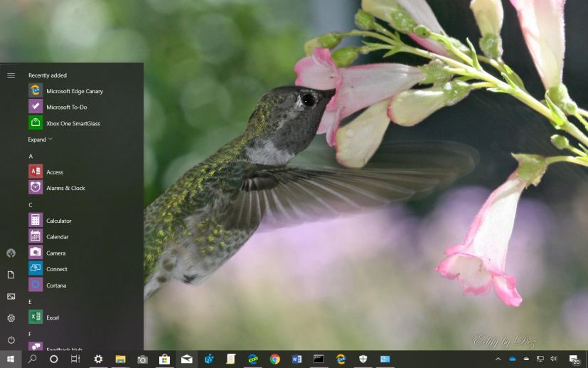Click the Cortana circle on taskbar
Image resolution: width=588 pixels, height=368 pixels.
(x=53, y=359)
